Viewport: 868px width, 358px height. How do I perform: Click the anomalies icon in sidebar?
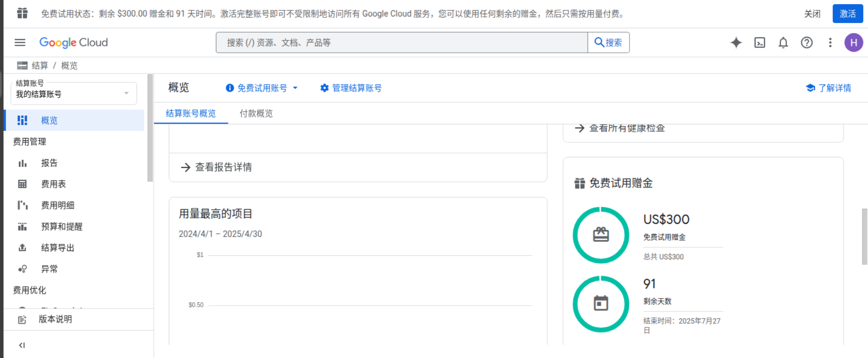(22, 269)
